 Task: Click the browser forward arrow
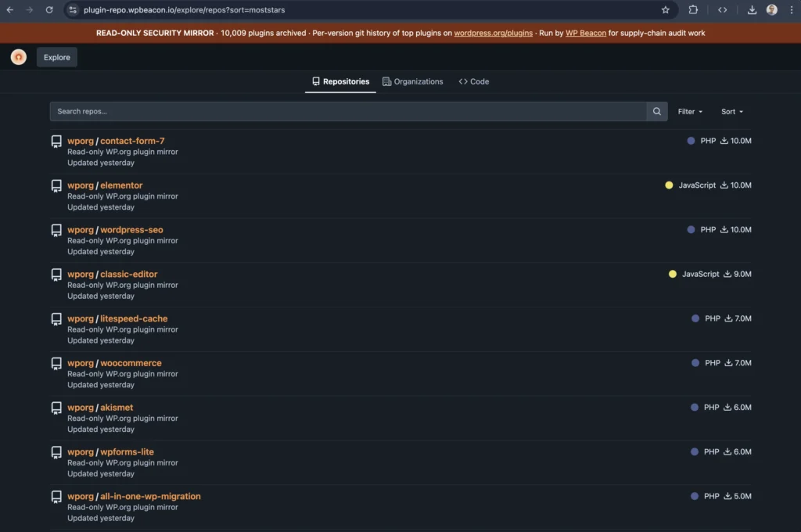pyautogui.click(x=29, y=9)
